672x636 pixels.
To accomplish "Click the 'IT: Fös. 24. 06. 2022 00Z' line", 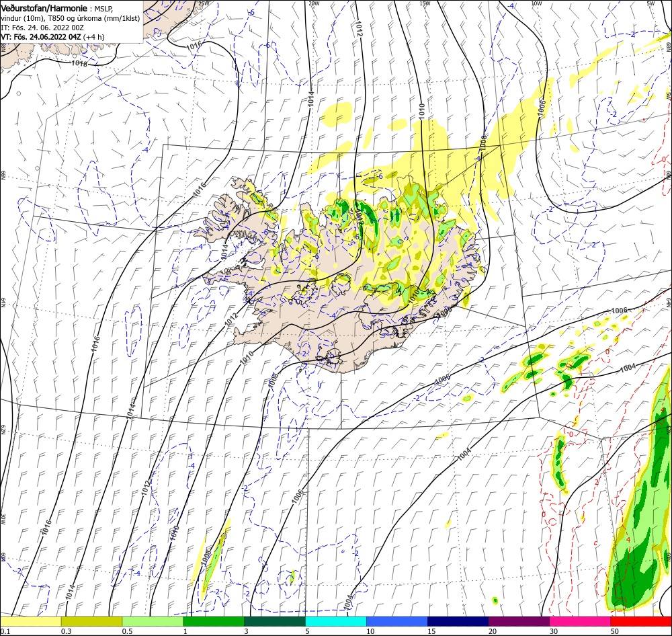I will pos(42,28).
